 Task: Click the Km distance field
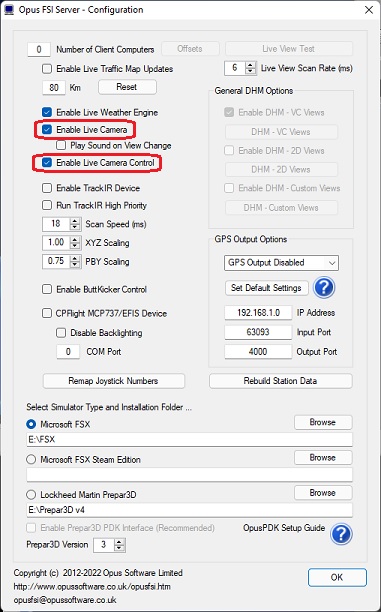click(x=54, y=87)
